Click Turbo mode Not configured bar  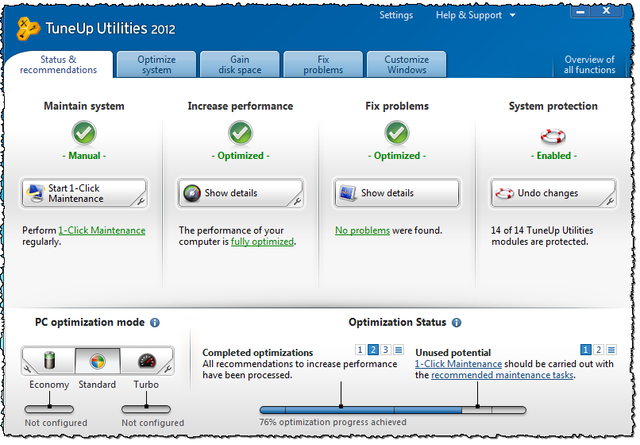[146, 409]
